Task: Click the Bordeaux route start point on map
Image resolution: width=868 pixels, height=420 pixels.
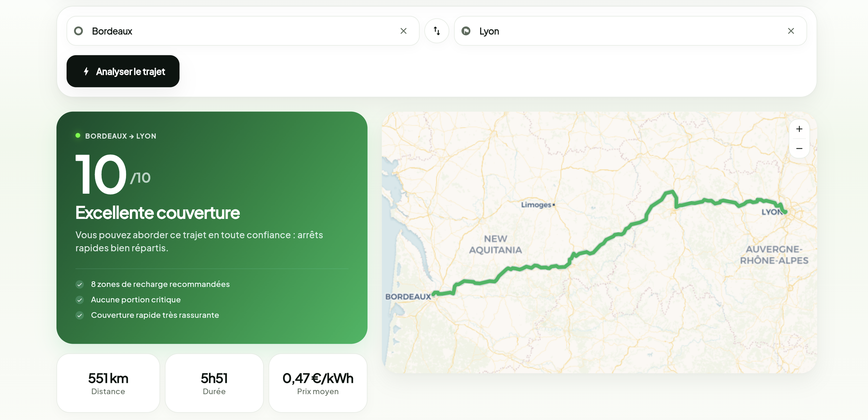Action: (434, 294)
